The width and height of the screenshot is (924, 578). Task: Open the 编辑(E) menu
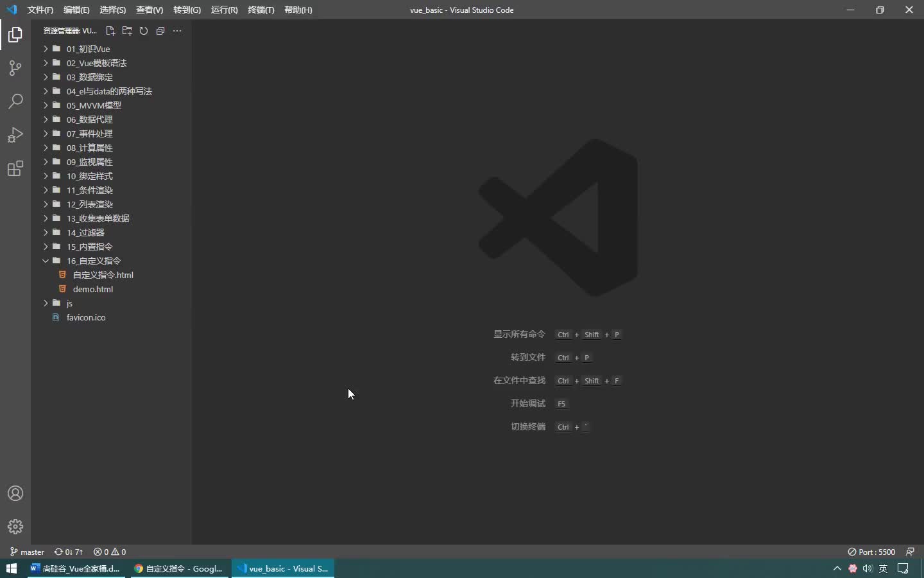(x=76, y=10)
